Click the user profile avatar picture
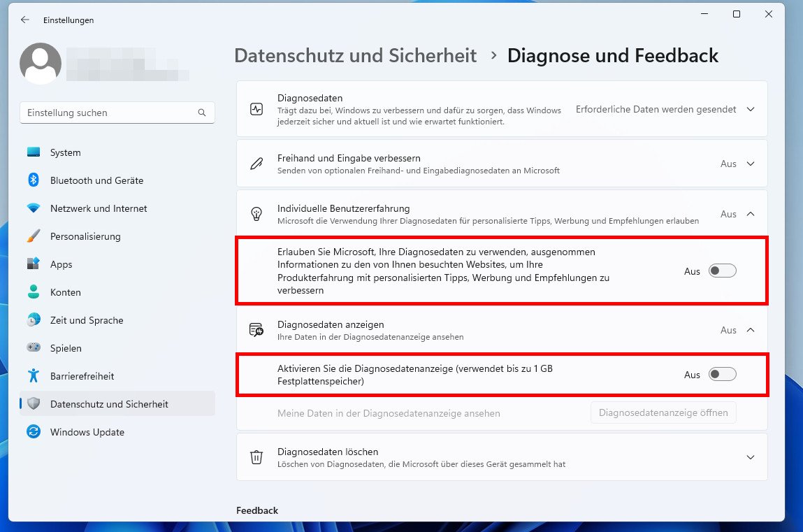The height and width of the screenshot is (532, 803). coord(41,62)
